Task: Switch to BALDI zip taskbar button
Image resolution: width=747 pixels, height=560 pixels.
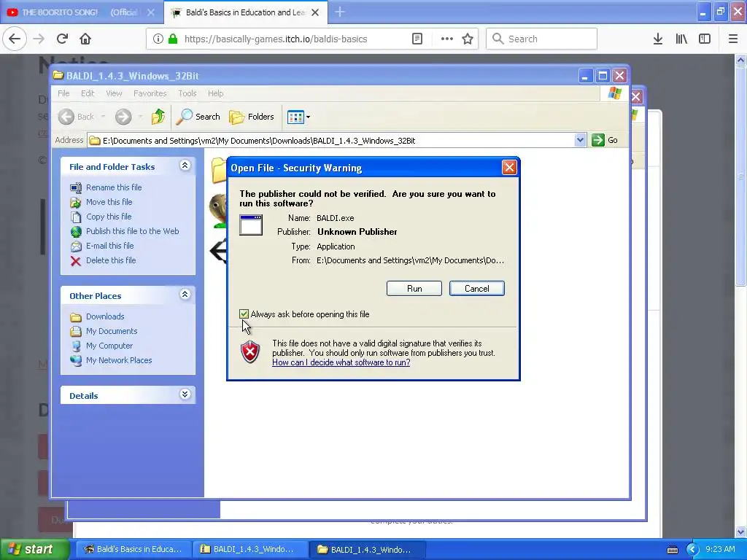Action: pos(249,549)
